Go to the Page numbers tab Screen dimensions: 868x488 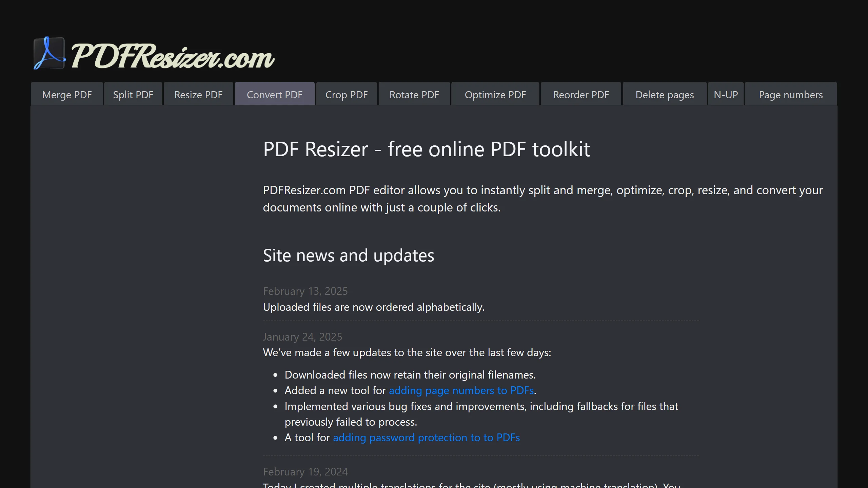coord(791,95)
